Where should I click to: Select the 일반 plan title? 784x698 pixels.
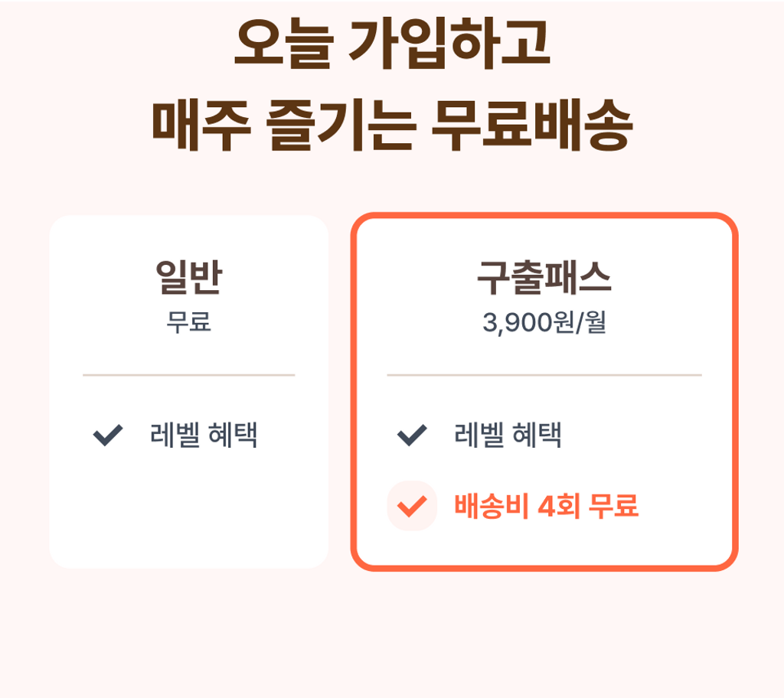[188, 279]
